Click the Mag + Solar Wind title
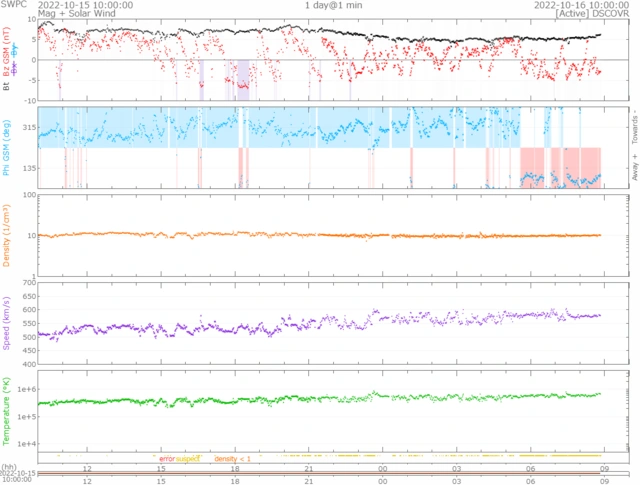640x485 pixels. point(36,15)
